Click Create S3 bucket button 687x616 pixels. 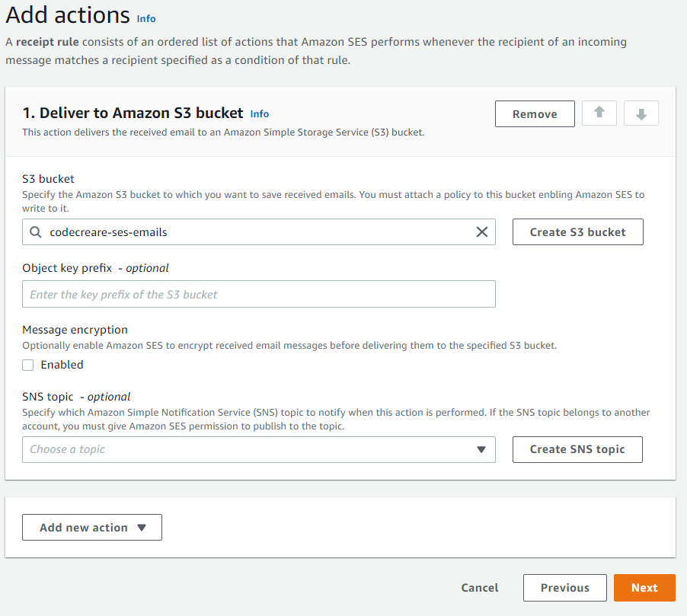pyautogui.click(x=577, y=231)
